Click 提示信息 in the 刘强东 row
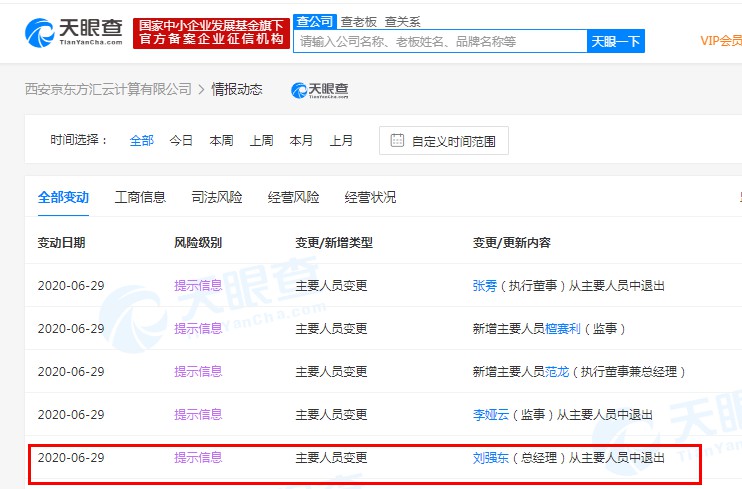742x489 pixels. click(x=198, y=458)
